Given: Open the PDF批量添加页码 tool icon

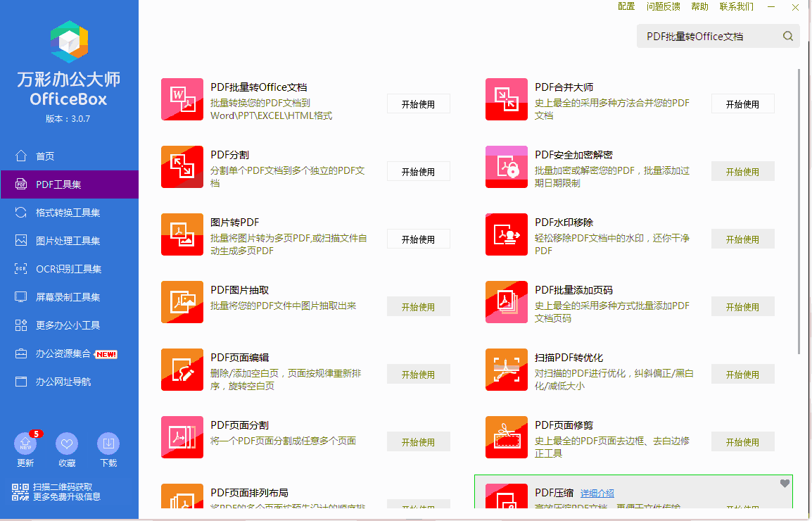Looking at the screenshot, I should click(506, 302).
